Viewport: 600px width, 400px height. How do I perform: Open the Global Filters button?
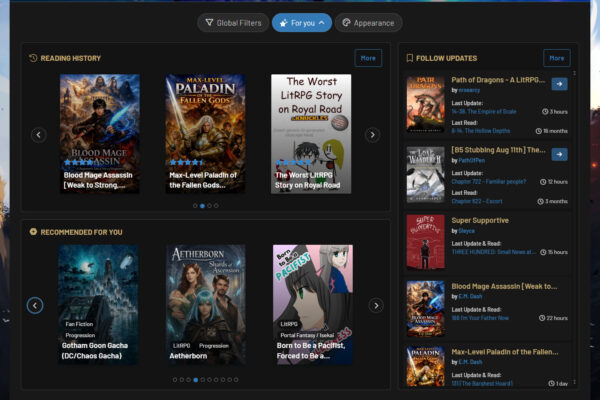[x=233, y=23]
